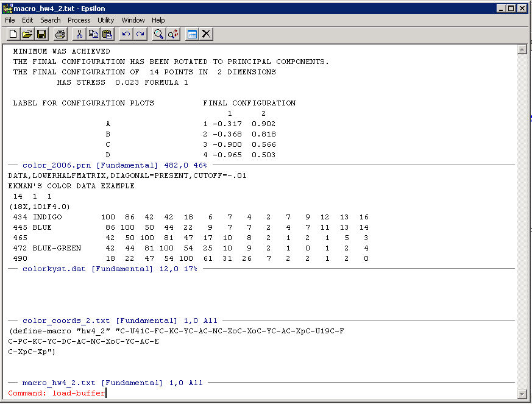Print using the printer icon
This screenshot has height=404, width=532.
click(60, 34)
